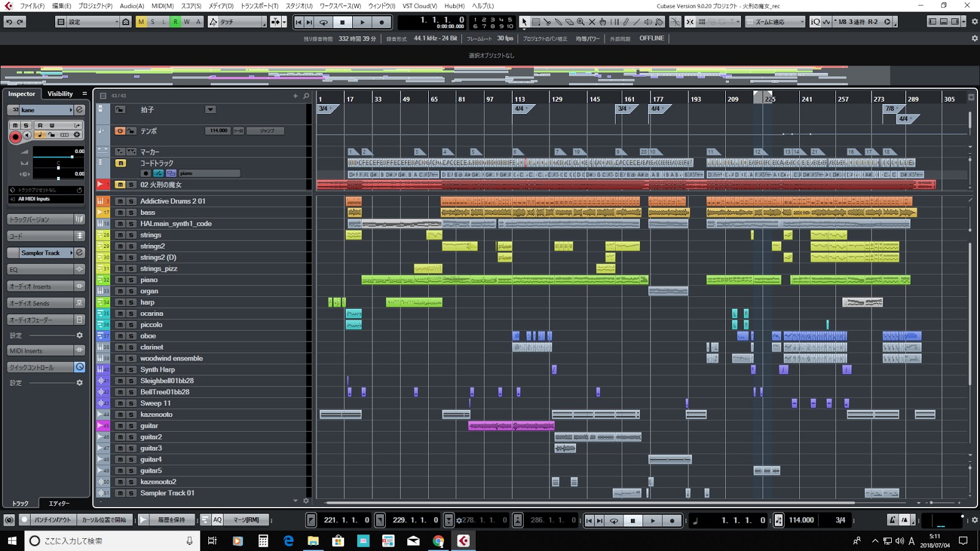
Task: Mute the bass track
Action: [x=121, y=212]
